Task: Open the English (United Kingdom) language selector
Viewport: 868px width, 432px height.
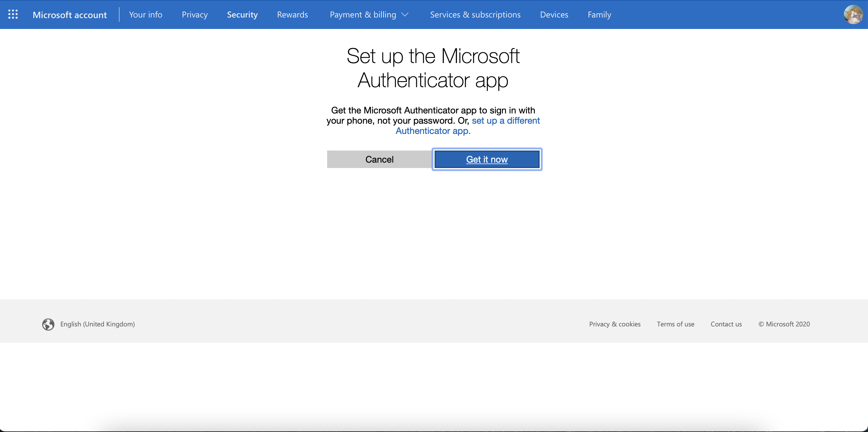Action: pos(97,324)
